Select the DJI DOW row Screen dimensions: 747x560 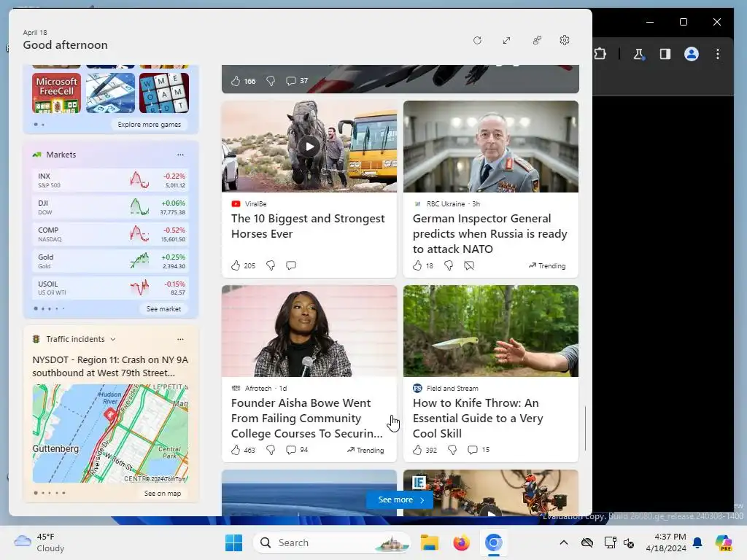pyautogui.click(x=111, y=207)
